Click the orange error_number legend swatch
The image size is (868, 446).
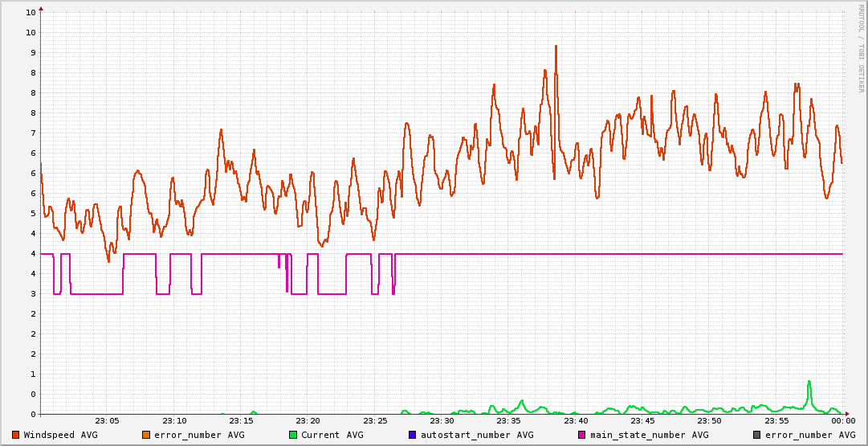[146, 435]
